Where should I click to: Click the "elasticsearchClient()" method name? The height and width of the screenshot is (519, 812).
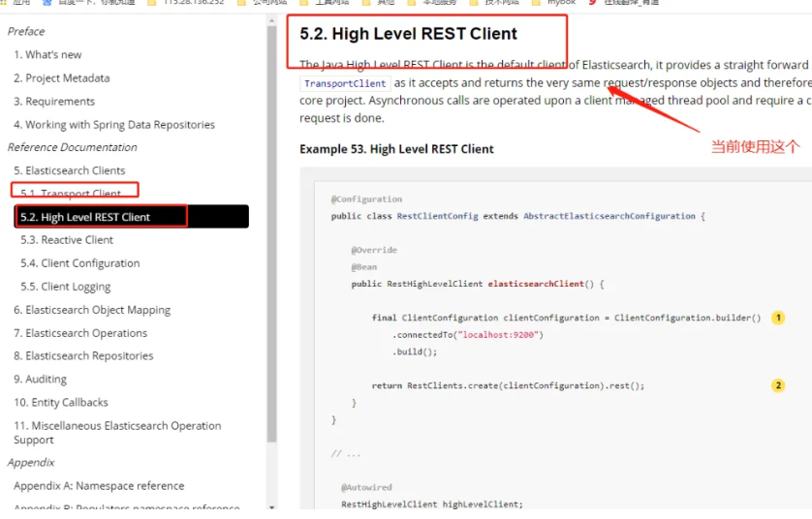tap(541, 284)
